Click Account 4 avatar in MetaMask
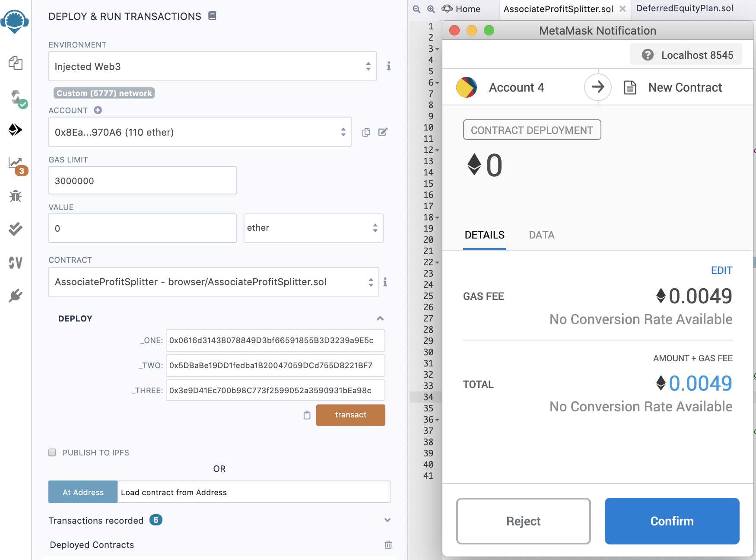Viewport: 756px width, 560px height. click(x=467, y=87)
